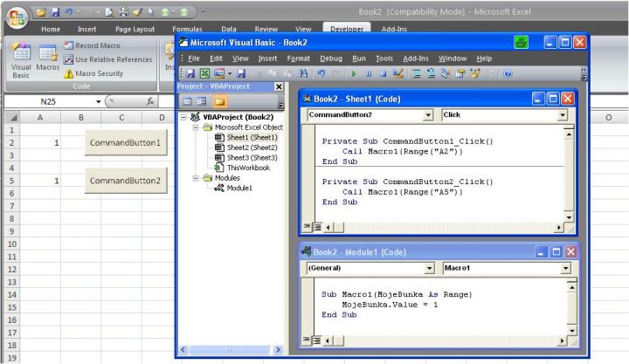Click CommandButton1 on the worksheet
Image resolution: width=629 pixels, height=364 pixels.
click(x=125, y=142)
